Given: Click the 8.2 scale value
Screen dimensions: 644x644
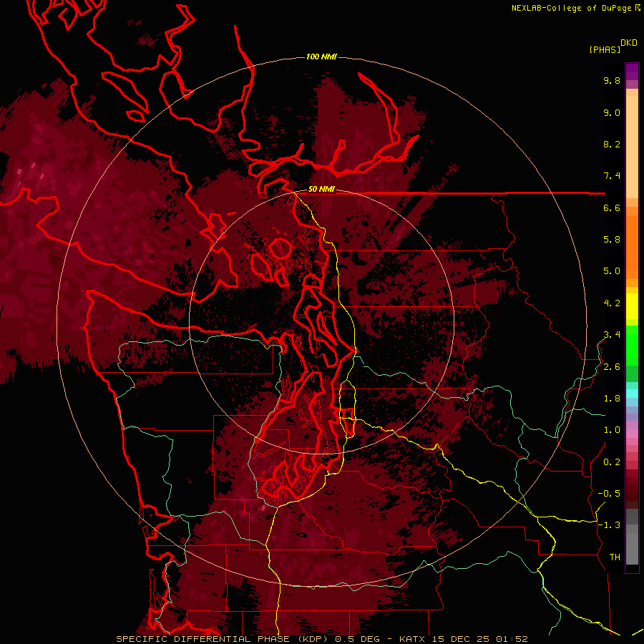Looking at the screenshot, I should pos(612,144).
